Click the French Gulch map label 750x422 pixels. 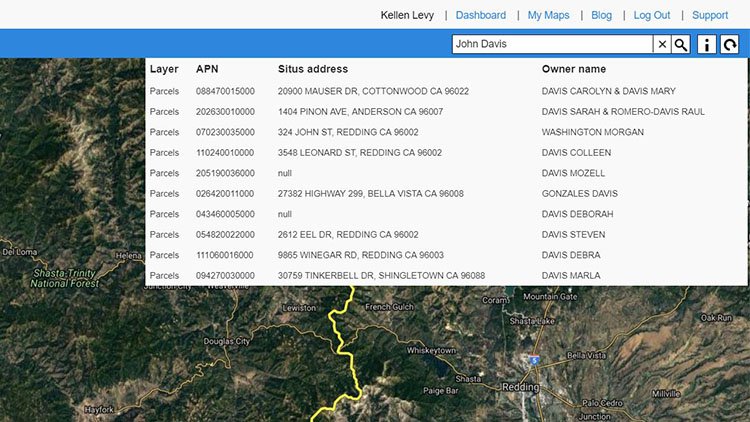(x=389, y=307)
